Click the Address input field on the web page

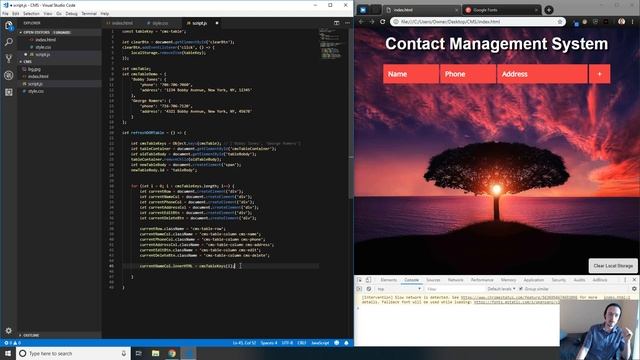click(542, 74)
